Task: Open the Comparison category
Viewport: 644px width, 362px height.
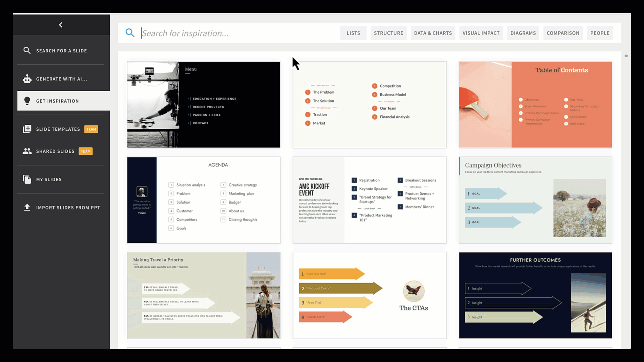Action: [563, 33]
